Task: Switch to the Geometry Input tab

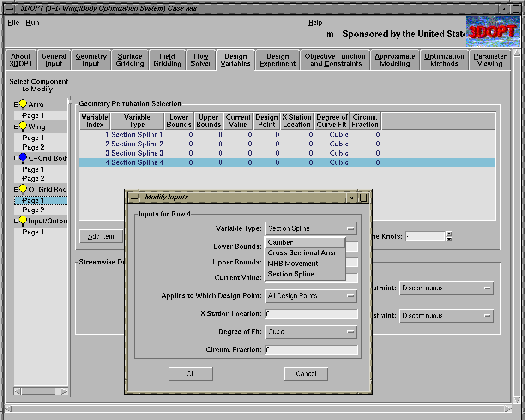Action: [91, 60]
